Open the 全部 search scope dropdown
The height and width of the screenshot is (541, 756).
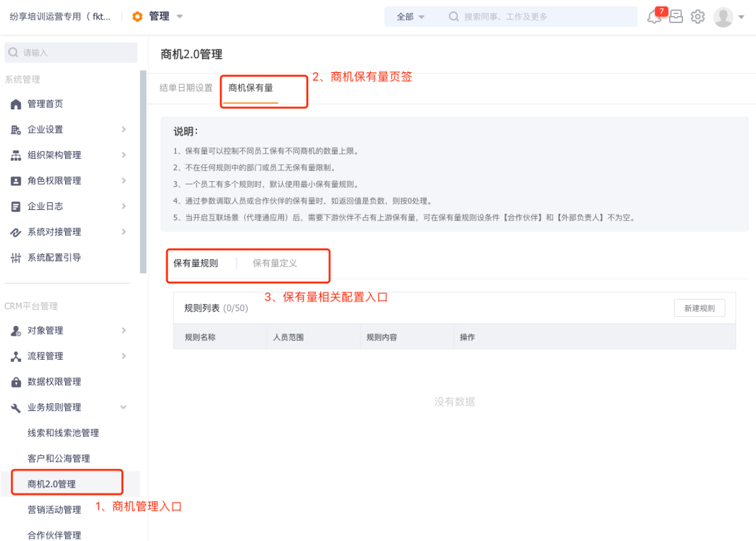[x=410, y=17]
